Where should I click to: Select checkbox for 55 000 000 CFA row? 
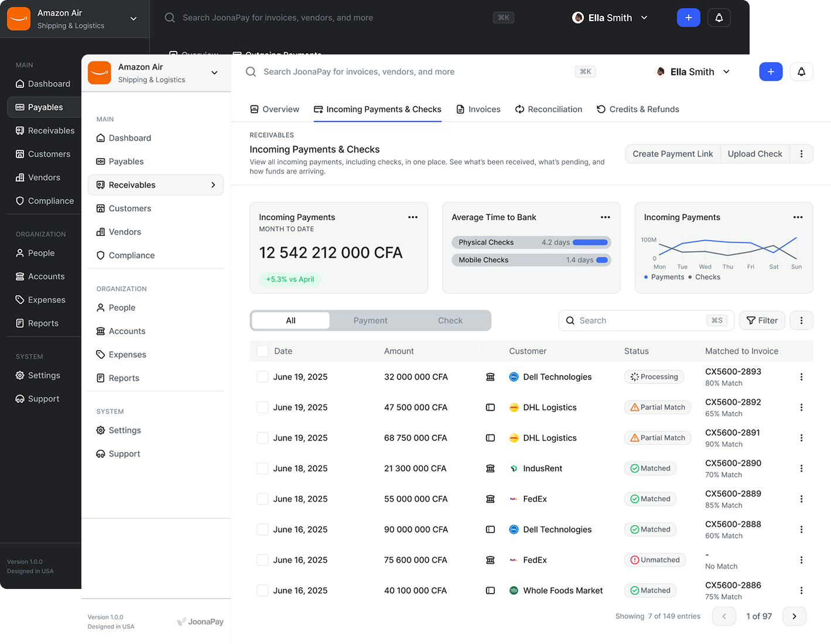point(262,499)
